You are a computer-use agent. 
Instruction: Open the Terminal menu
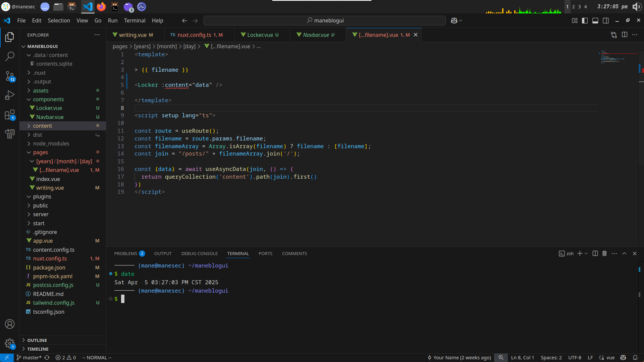pos(135,21)
